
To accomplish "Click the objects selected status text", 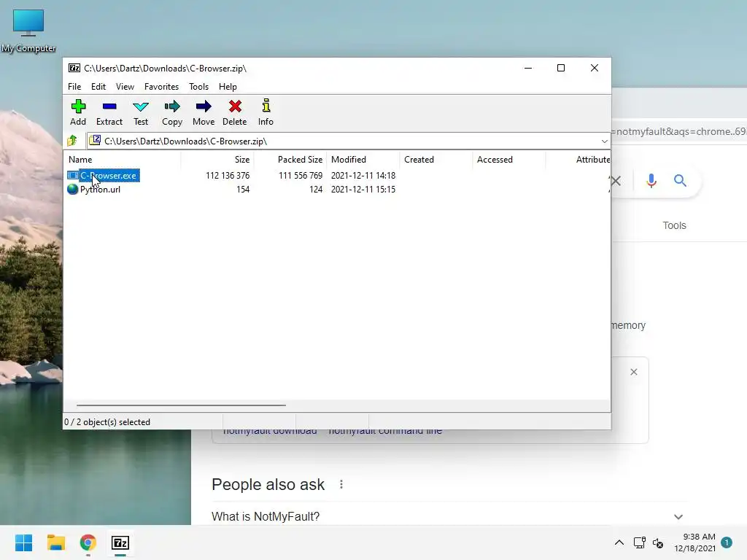I will 107,422.
